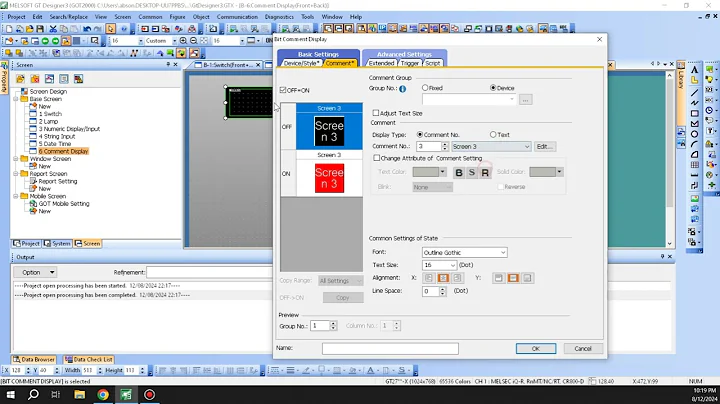Image resolution: width=720 pixels, height=404 pixels.
Task: Click the green previous screen arrow
Action: (x=45, y=41)
